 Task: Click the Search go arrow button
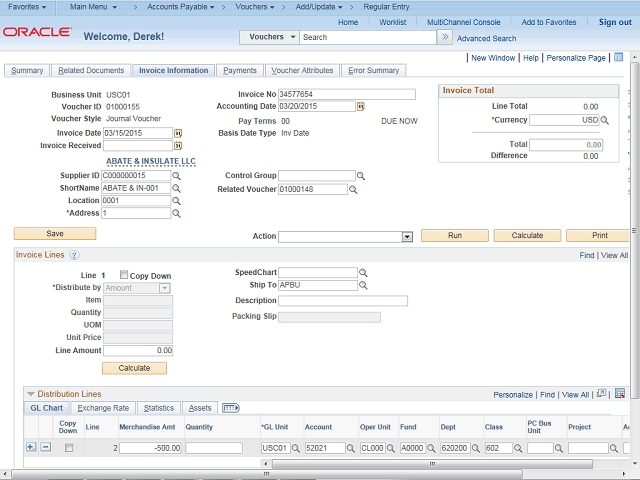[x=445, y=37]
